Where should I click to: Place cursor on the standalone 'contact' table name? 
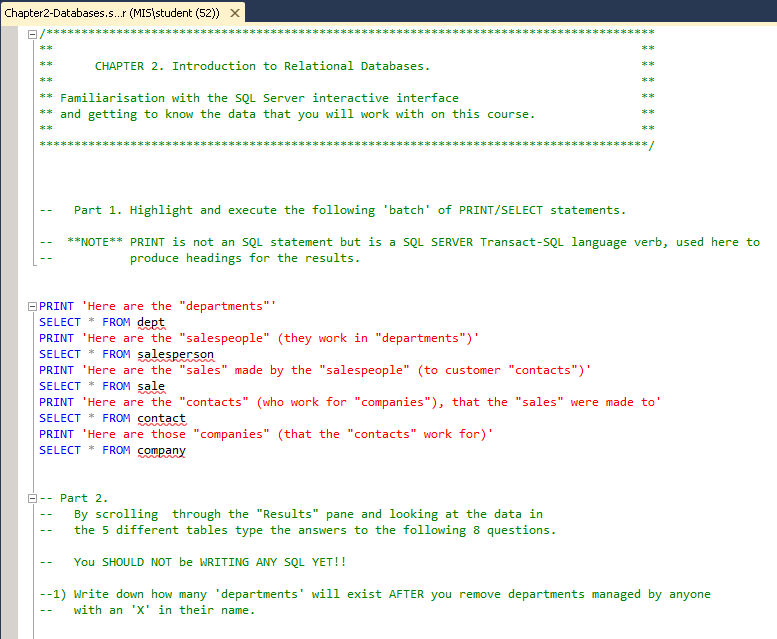pyautogui.click(x=161, y=418)
